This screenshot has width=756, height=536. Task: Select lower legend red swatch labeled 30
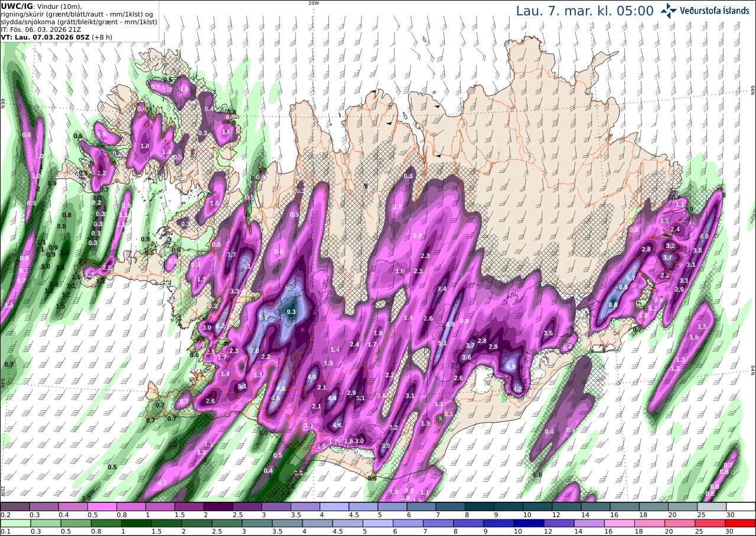[741, 523]
